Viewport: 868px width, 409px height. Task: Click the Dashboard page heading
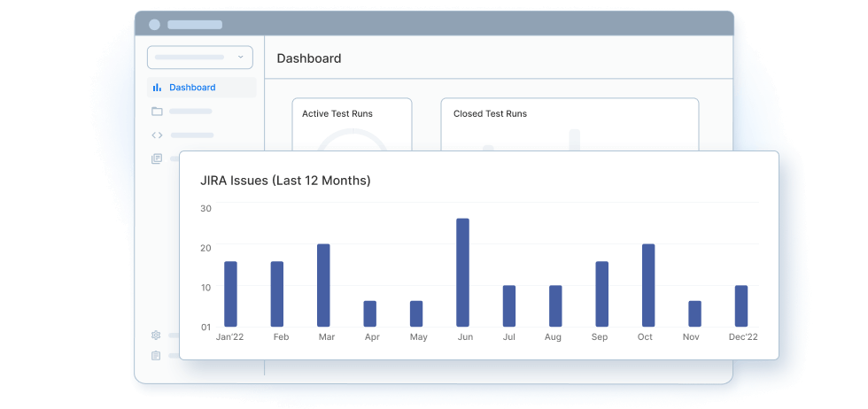point(309,58)
